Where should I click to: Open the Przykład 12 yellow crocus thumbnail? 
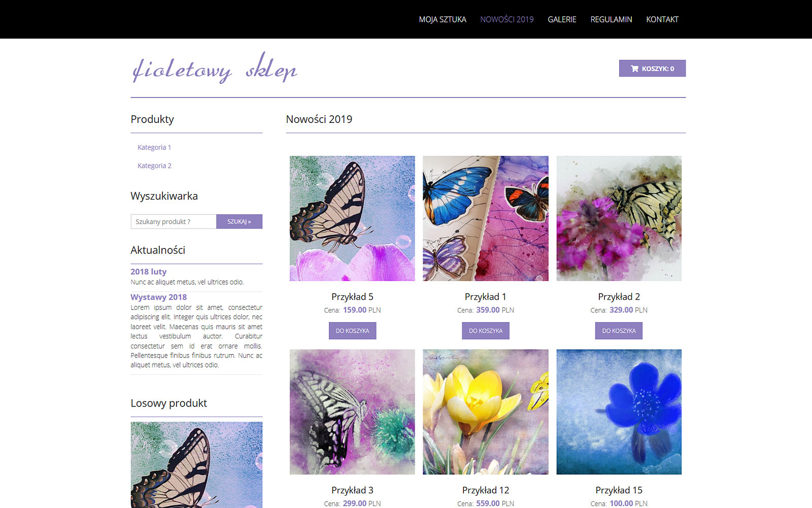[486, 412]
